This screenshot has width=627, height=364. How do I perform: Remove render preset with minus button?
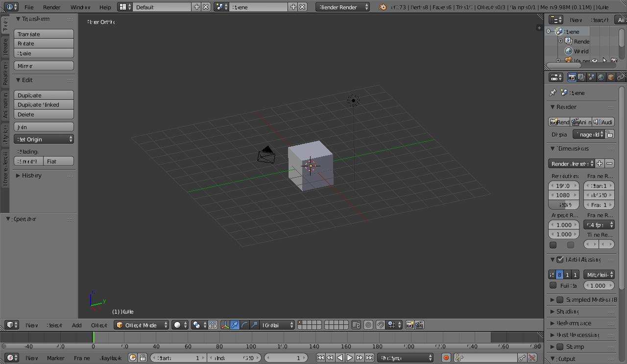pos(609,163)
